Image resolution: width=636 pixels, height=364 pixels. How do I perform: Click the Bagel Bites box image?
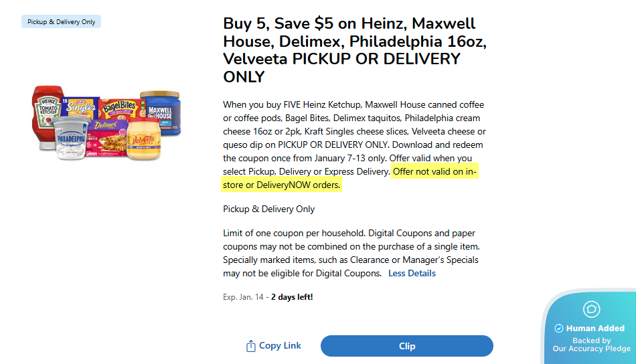[119, 107]
